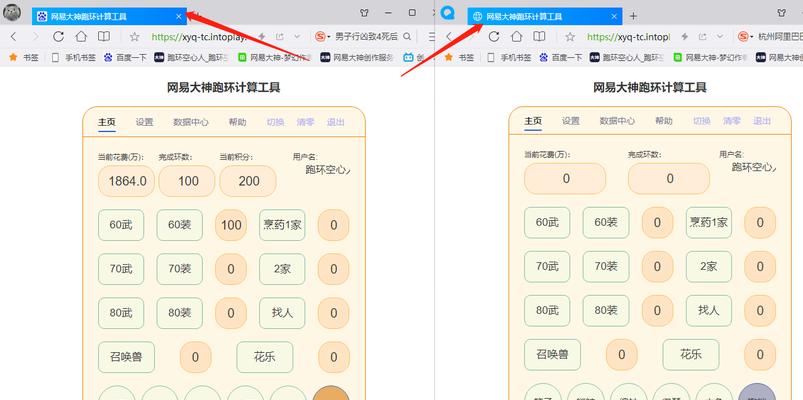
Task: Click the 70装 button in right window
Action: [x=606, y=266]
